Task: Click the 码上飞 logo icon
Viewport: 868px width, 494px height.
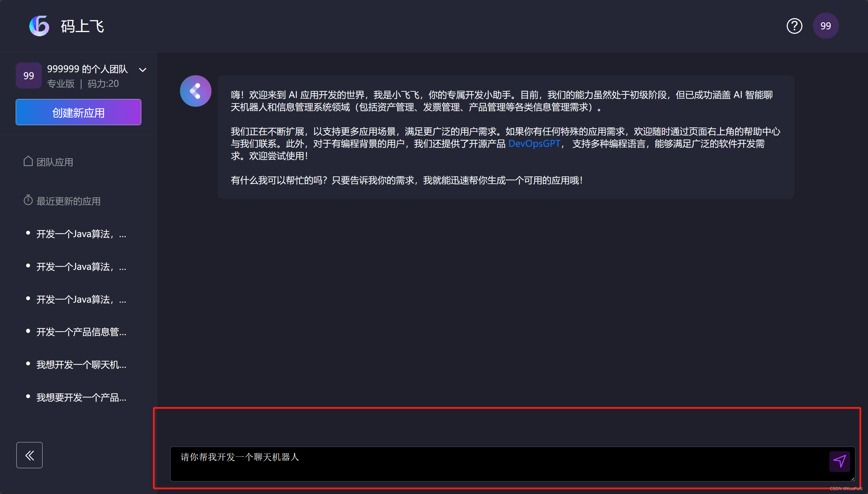Action: click(x=39, y=26)
